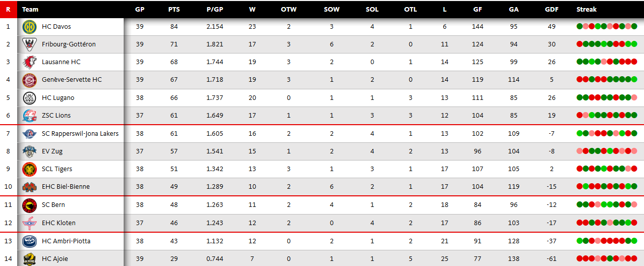Image resolution: width=644 pixels, height=266 pixels.
Task: Click the SC Bern team logo
Action: coord(29,205)
